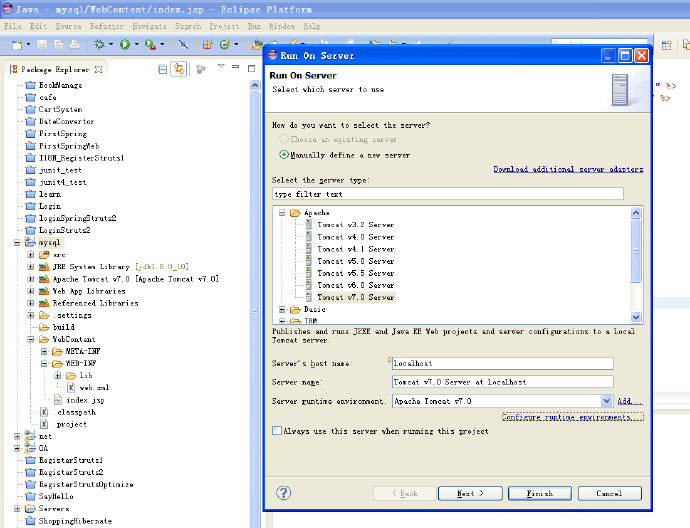This screenshot has height=528, width=690.
Task: Expand the net project node
Action: 17,436
